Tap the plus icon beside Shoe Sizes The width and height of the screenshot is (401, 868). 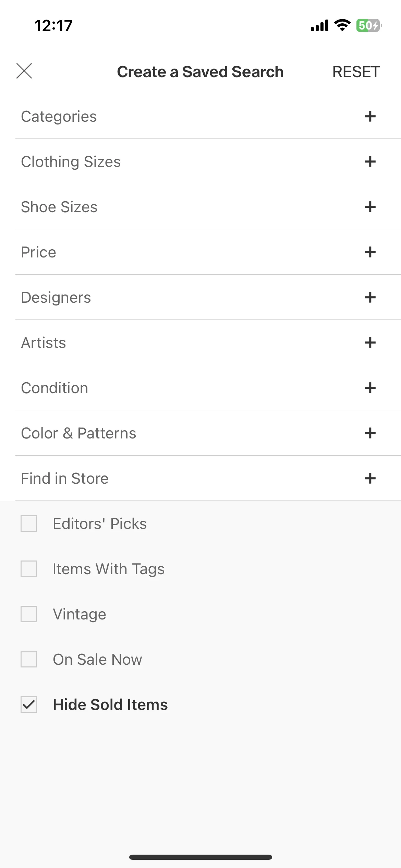(x=370, y=207)
